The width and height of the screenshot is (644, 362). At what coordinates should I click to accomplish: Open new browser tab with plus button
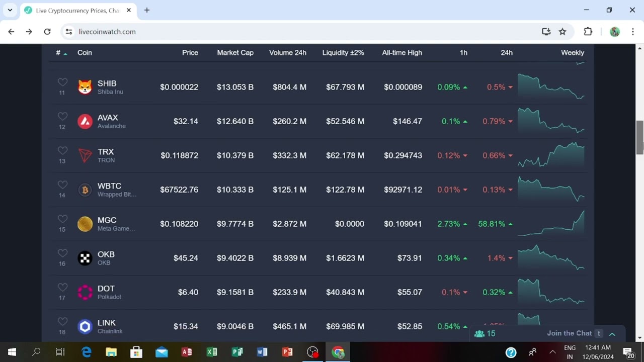click(147, 10)
